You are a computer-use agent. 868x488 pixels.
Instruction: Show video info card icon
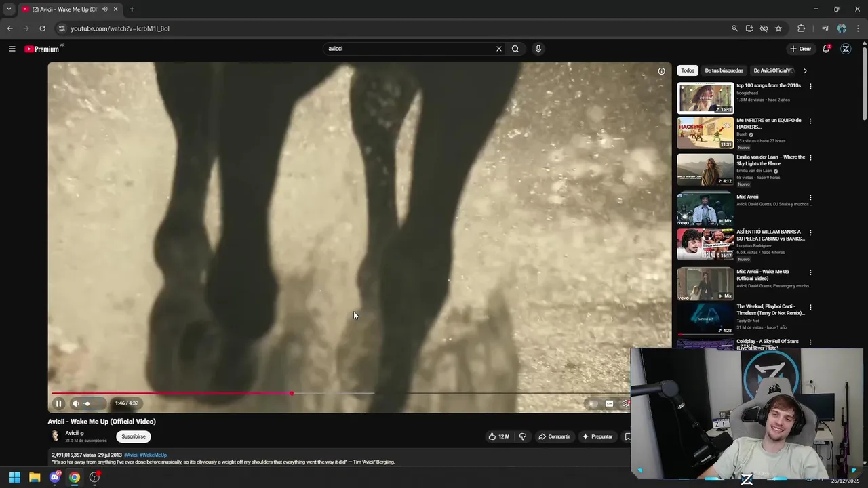pos(661,71)
